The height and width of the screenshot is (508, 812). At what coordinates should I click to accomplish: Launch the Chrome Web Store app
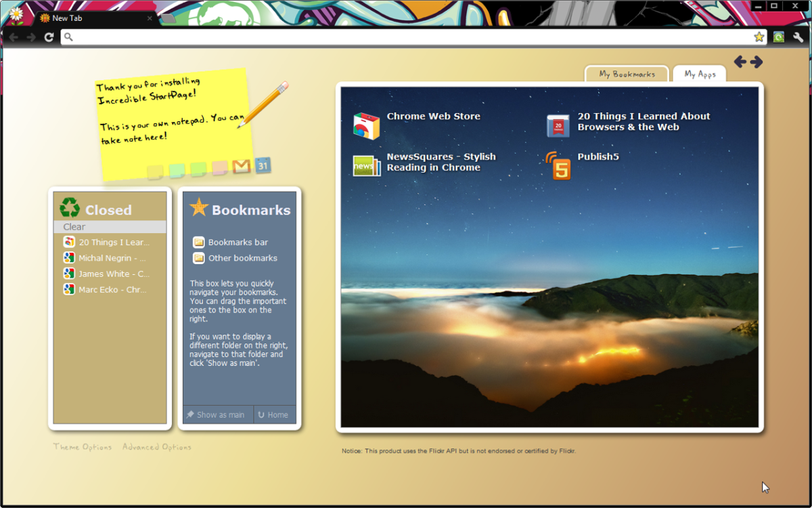click(x=367, y=126)
